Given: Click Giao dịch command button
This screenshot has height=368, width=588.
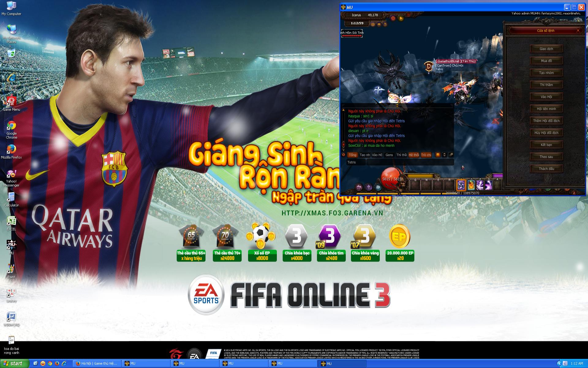Looking at the screenshot, I should (x=546, y=49).
